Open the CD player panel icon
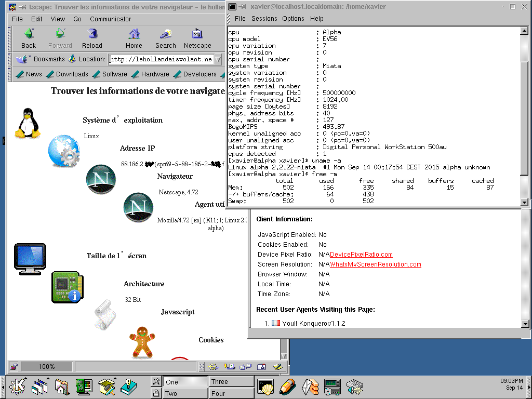The image size is (532, 399). [332, 387]
